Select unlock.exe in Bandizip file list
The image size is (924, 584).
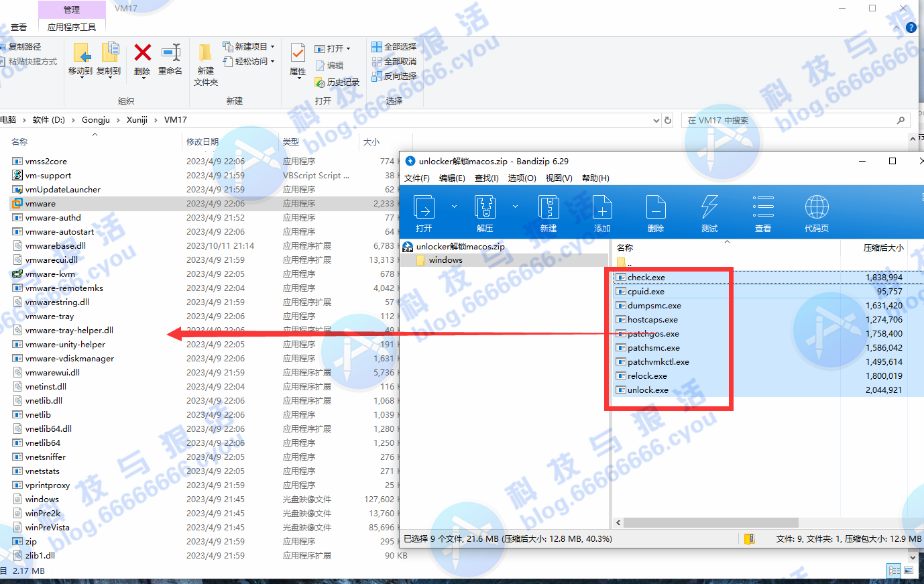coord(648,390)
